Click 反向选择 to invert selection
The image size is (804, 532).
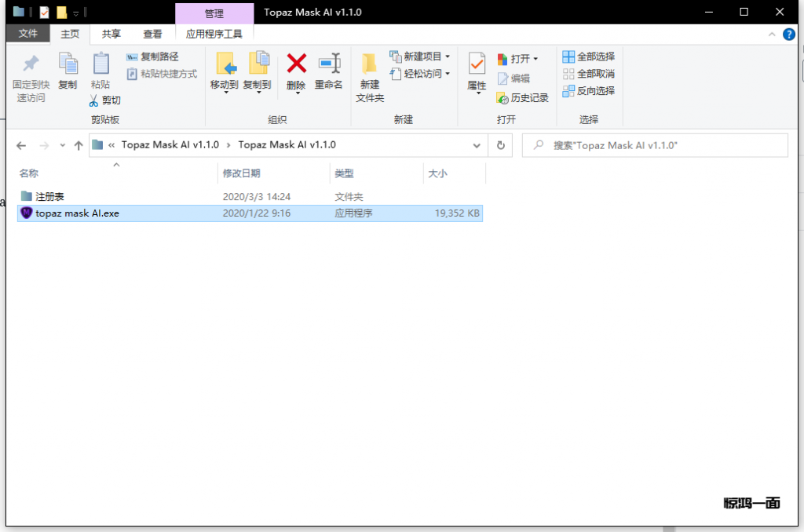pyautogui.click(x=589, y=91)
